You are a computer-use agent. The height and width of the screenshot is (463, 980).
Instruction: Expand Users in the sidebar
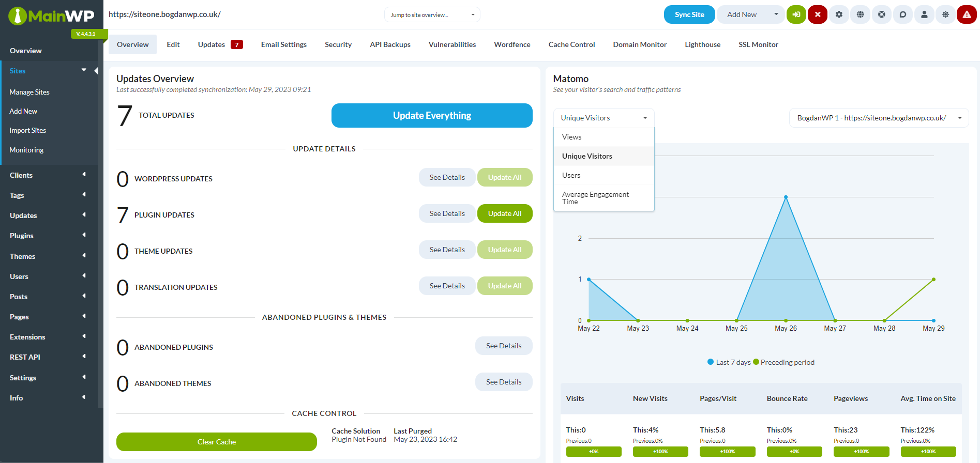coord(84,276)
